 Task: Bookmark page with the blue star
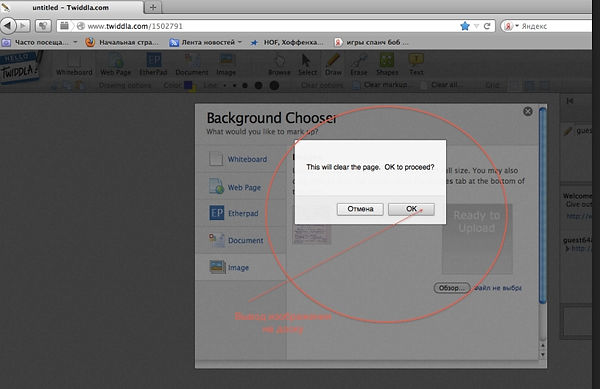pyautogui.click(x=465, y=26)
